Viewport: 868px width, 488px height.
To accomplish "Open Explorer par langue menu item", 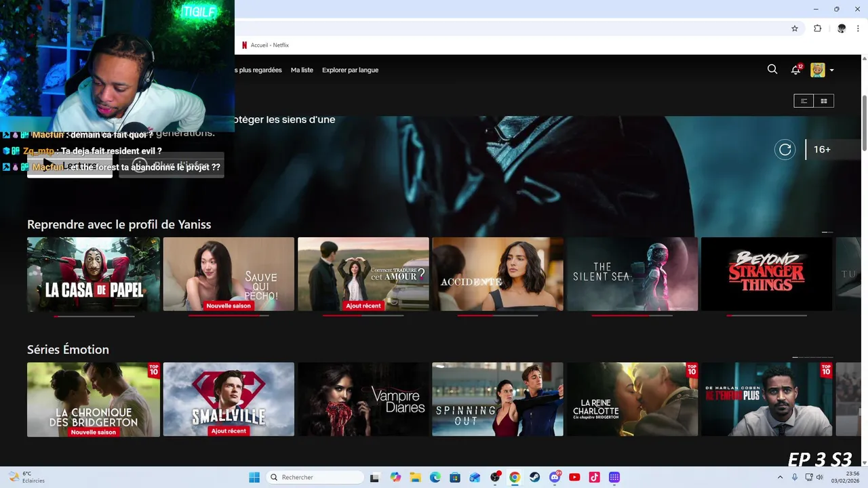I will [350, 70].
